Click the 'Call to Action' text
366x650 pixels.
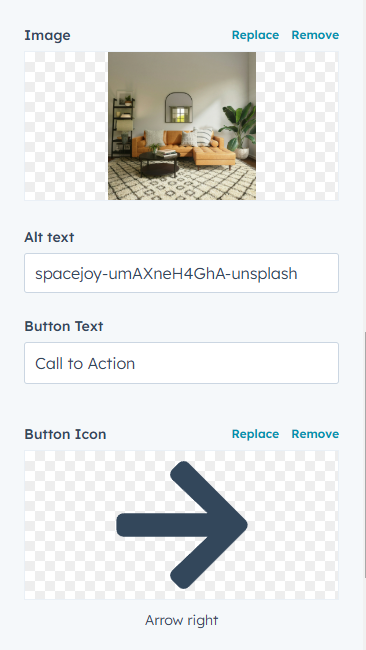[x=85, y=364]
